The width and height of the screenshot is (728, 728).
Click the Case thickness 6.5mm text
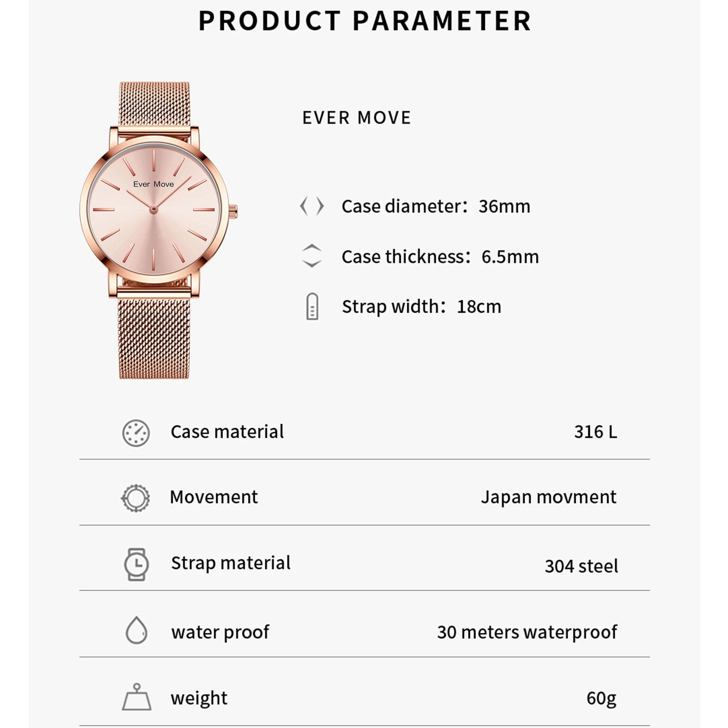(440, 257)
